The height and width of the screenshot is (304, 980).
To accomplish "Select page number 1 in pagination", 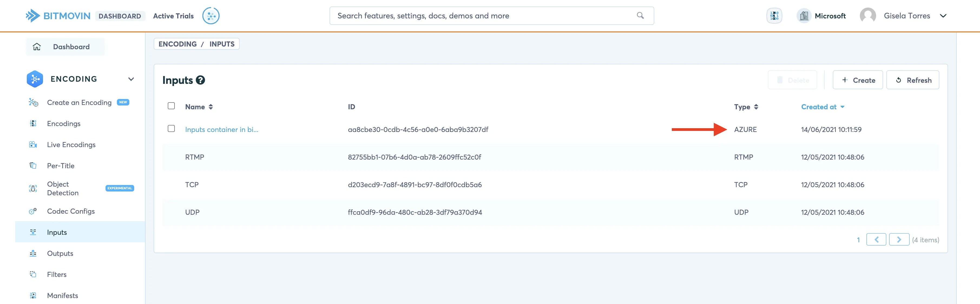I will click(x=858, y=240).
